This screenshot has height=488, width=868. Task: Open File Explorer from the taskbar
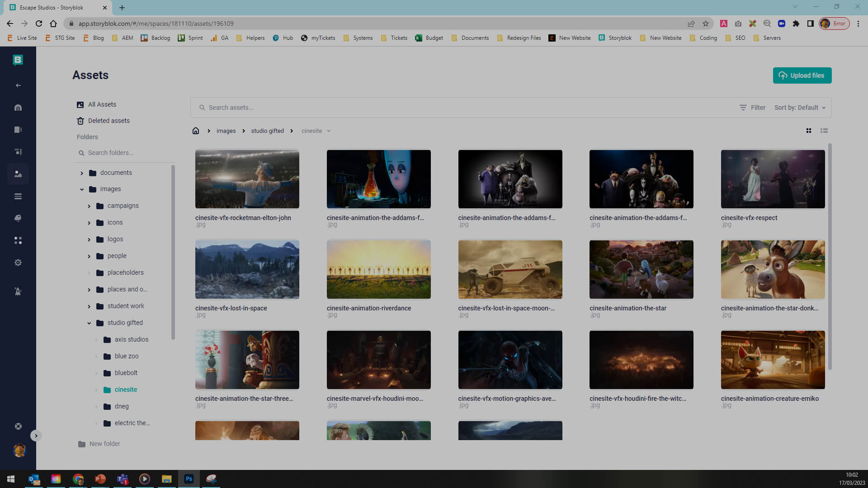[x=167, y=479]
